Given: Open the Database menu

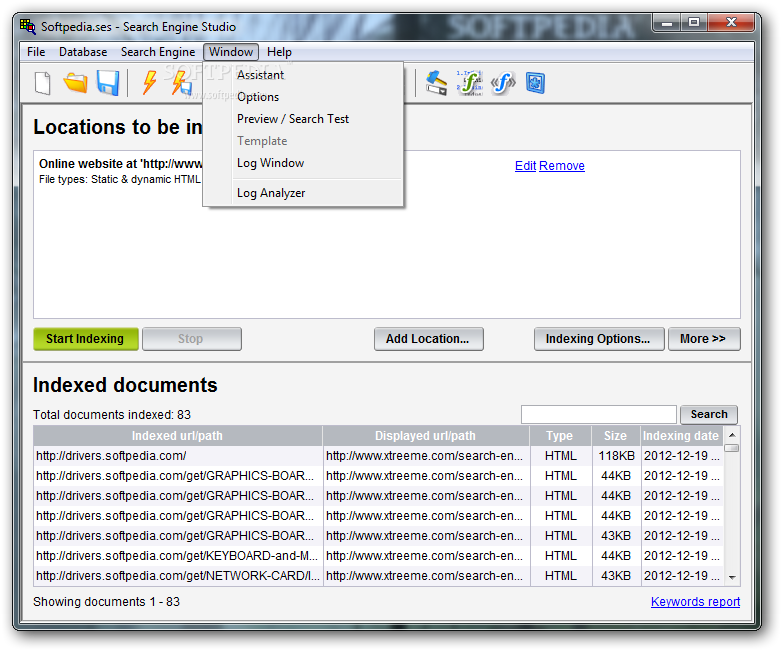Looking at the screenshot, I should (83, 52).
